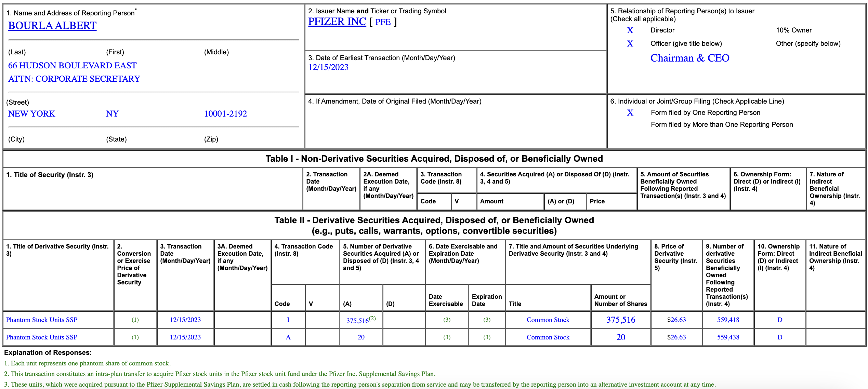Open the BOURLA ALBERT reporting person link

[x=52, y=26]
